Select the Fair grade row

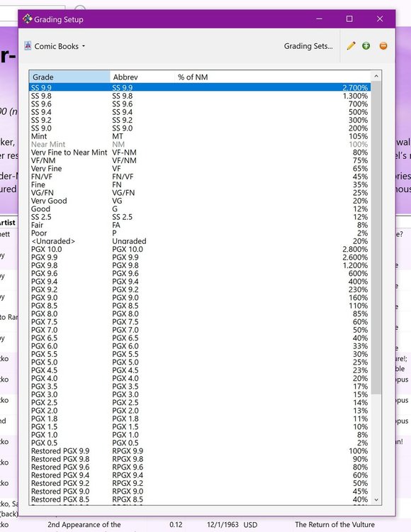pos(200,225)
